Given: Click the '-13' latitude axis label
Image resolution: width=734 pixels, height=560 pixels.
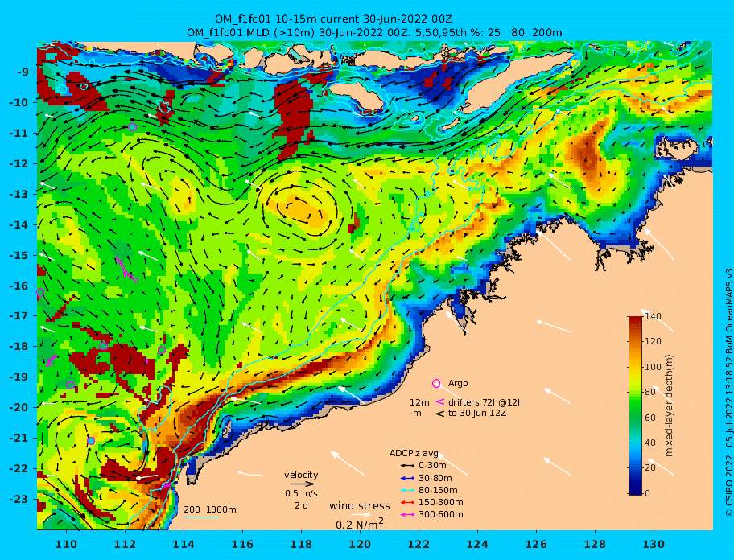Looking at the screenshot, I should pos(20,194).
